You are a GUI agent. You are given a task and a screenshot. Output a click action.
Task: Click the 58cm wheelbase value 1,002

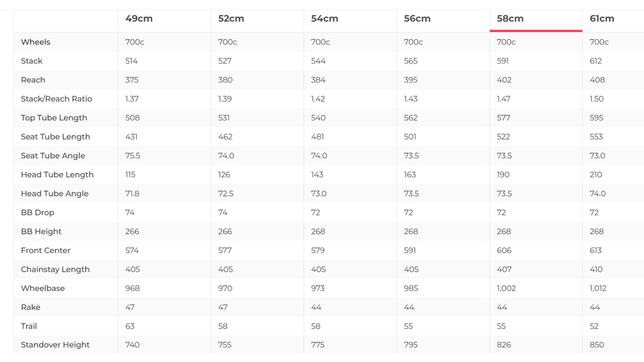tap(506, 288)
